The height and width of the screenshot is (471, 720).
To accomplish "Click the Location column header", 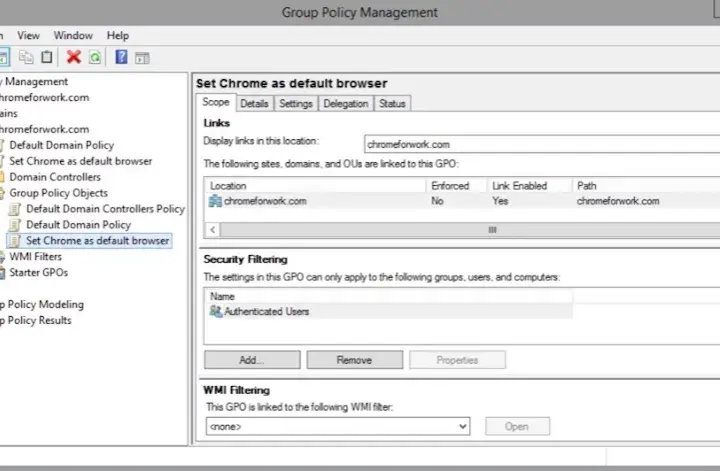I will 315,185.
